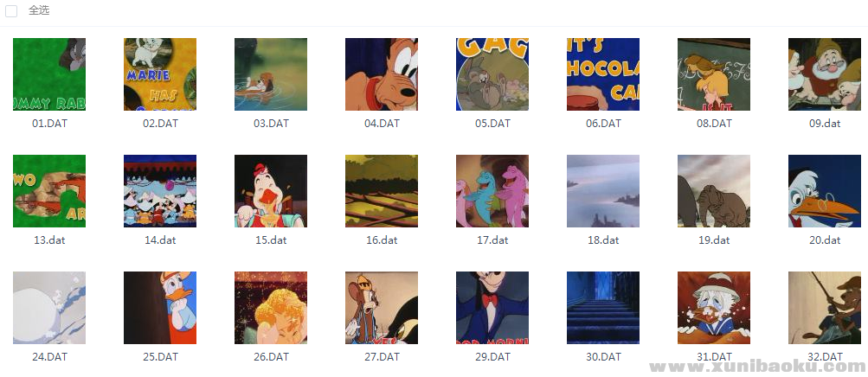Select the 14.dat crowd scene thumbnail
The image size is (868, 377).
pos(160,191)
